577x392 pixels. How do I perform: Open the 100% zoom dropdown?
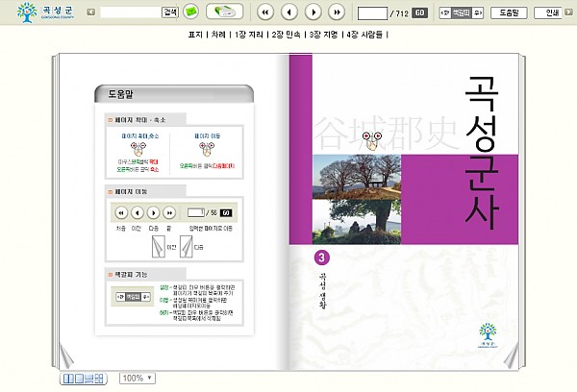pos(138,378)
